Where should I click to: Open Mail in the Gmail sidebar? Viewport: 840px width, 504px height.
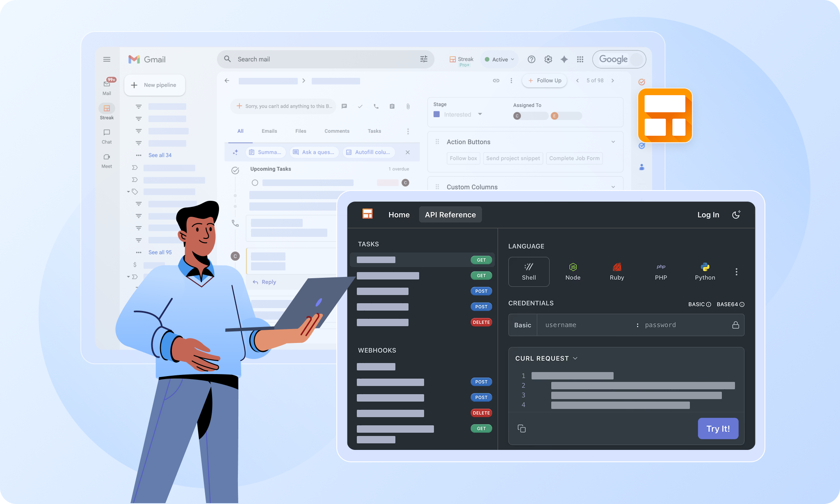tap(107, 86)
